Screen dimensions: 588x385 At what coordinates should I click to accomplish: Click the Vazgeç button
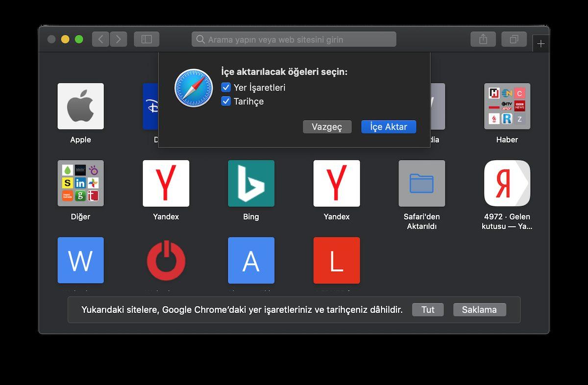point(327,127)
